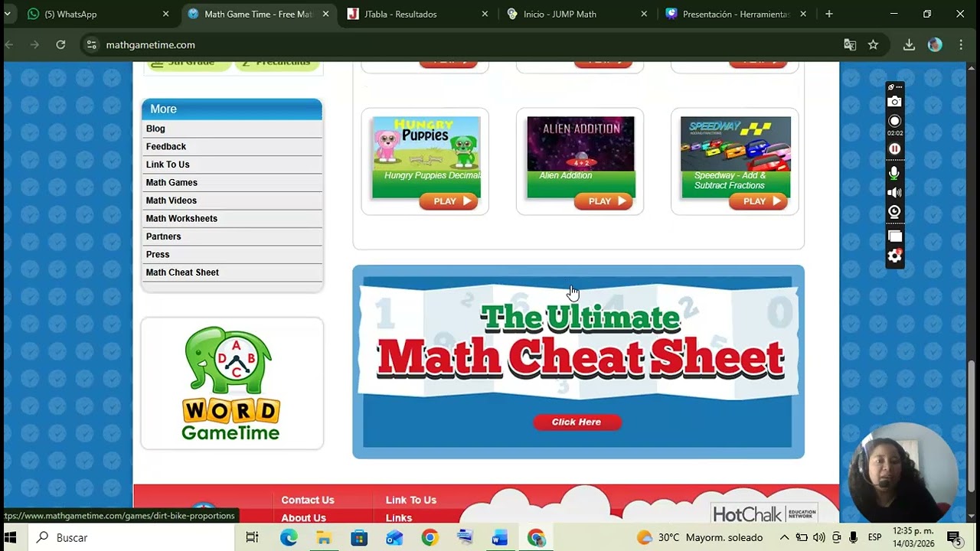Open the Windows Start menu
980x551 pixels.
(11, 537)
